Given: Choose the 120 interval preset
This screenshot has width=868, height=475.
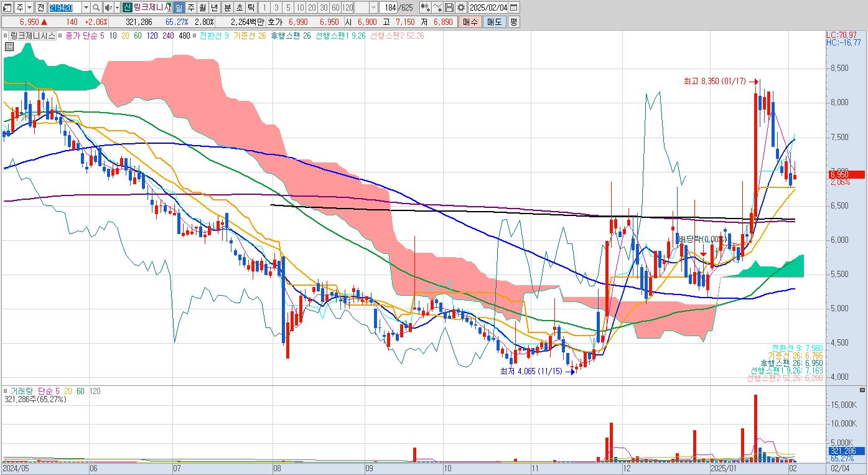Looking at the screenshot, I should tap(348, 7).
